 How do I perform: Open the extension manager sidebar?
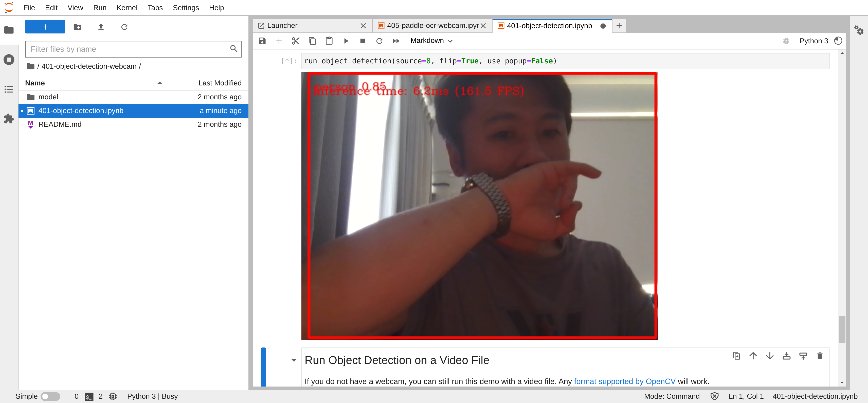pyautogui.click(x=8, y=119)
